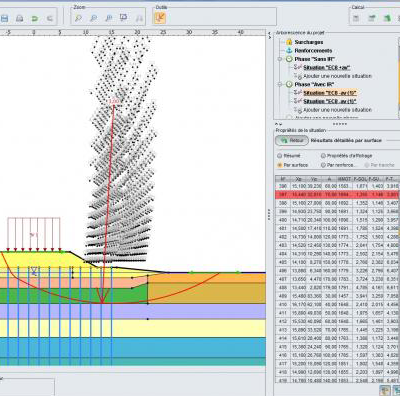
Task: Click the green Undo arrow icon
Action: coord(35,19)
